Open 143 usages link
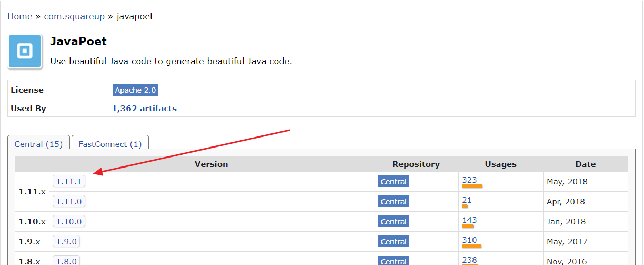 point(469,220)
